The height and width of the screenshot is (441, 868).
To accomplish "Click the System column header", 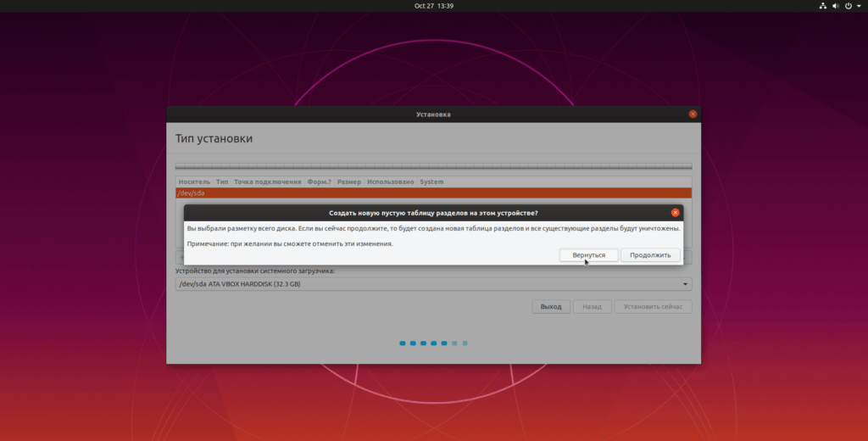I will point(431,181).
